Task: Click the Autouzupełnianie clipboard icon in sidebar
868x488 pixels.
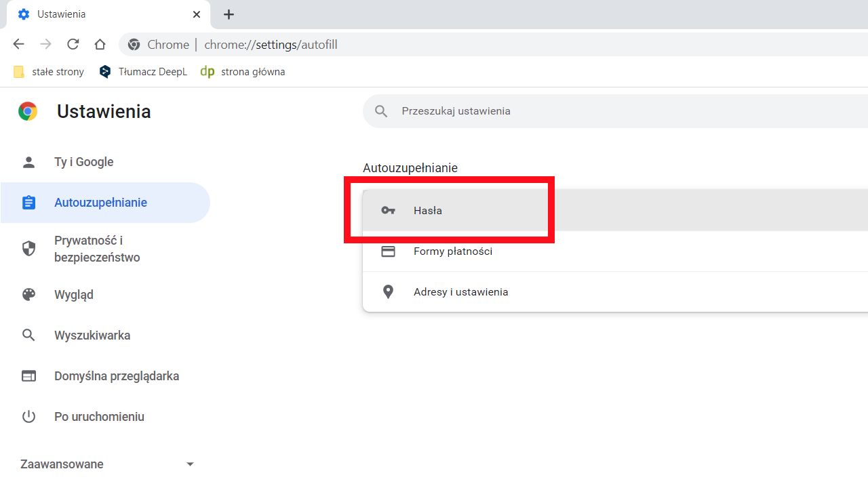Action: pyautogui.click(x=28, y=202)
